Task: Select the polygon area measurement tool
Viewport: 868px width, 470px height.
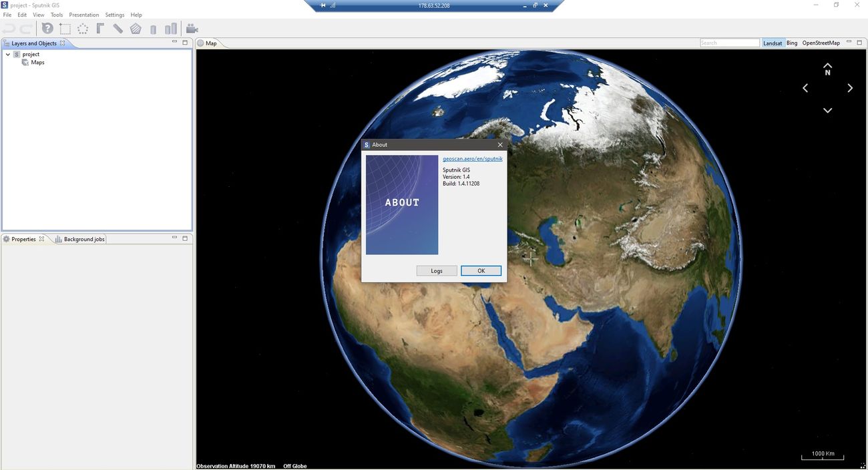Action: pos(135,28)
